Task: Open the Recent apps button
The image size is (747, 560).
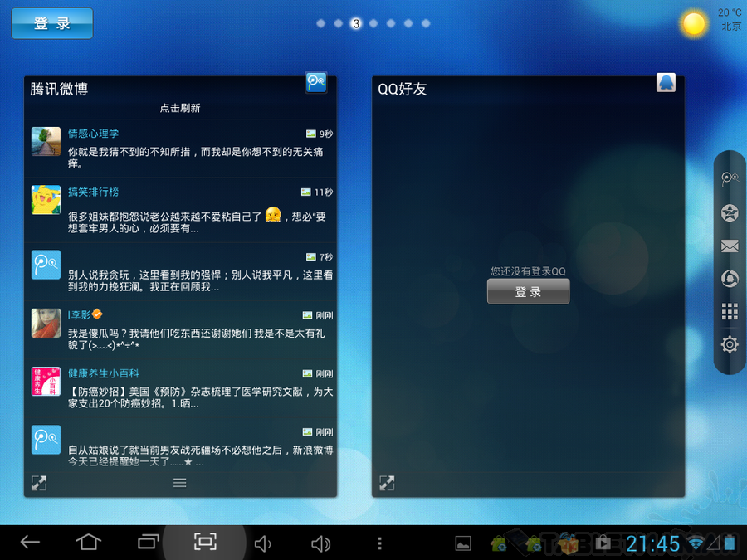Action: pos(149,542)
